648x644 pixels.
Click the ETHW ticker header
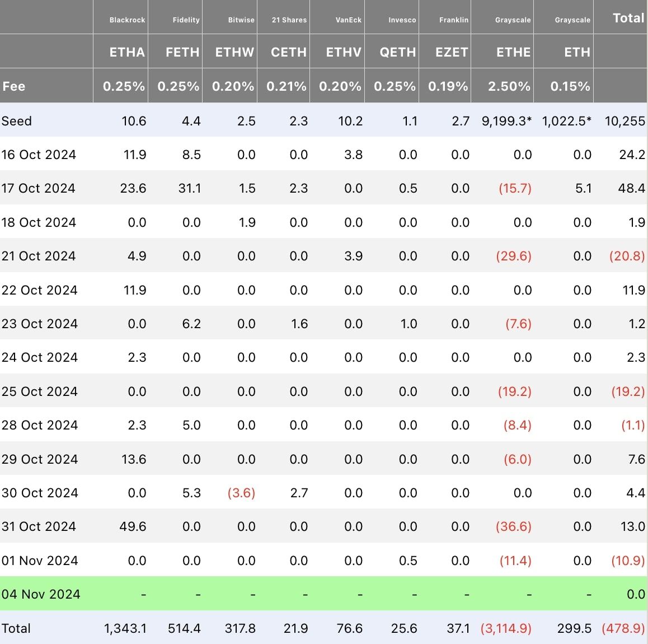pyautogui.click(x=234, y=52)
